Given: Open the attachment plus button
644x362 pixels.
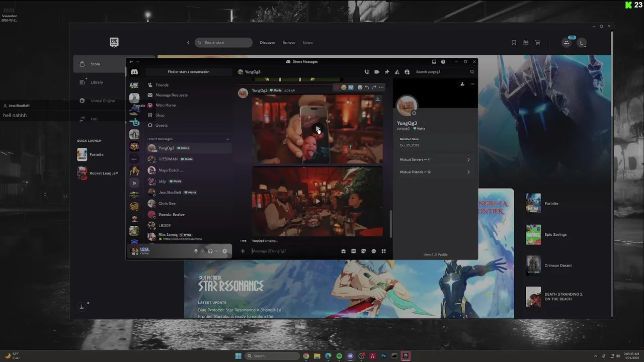Looking at the screenshot, I should coord(243,251).
